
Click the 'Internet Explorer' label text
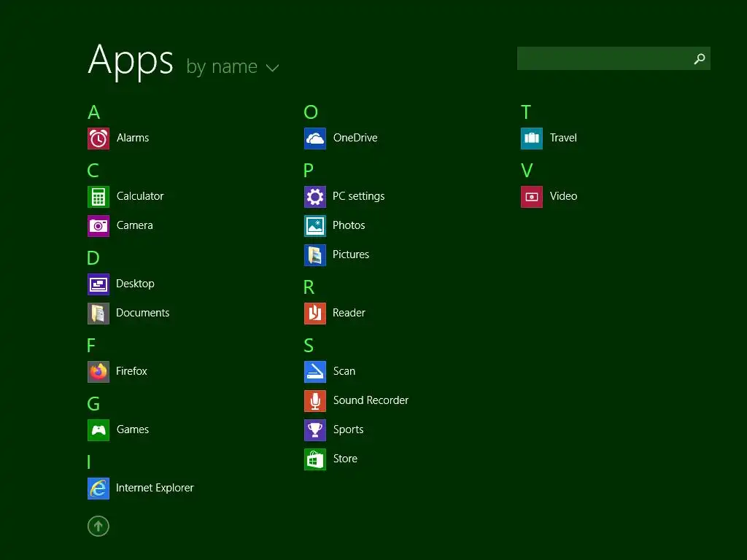(x=155, y=488)
